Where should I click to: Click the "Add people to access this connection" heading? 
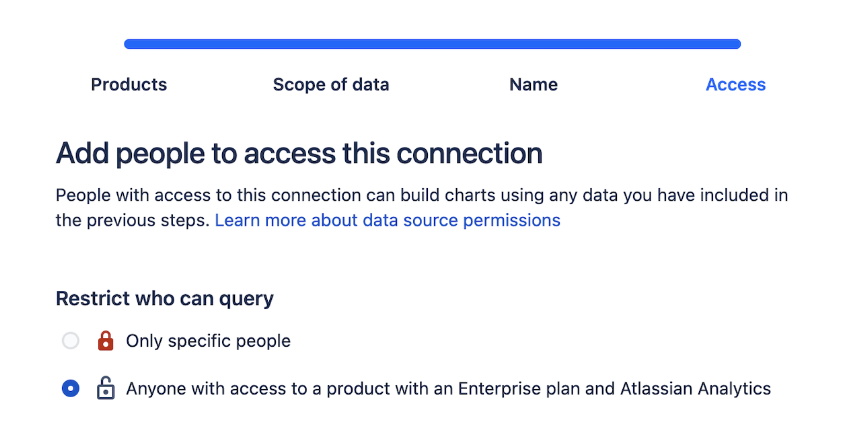click(299, 153)
